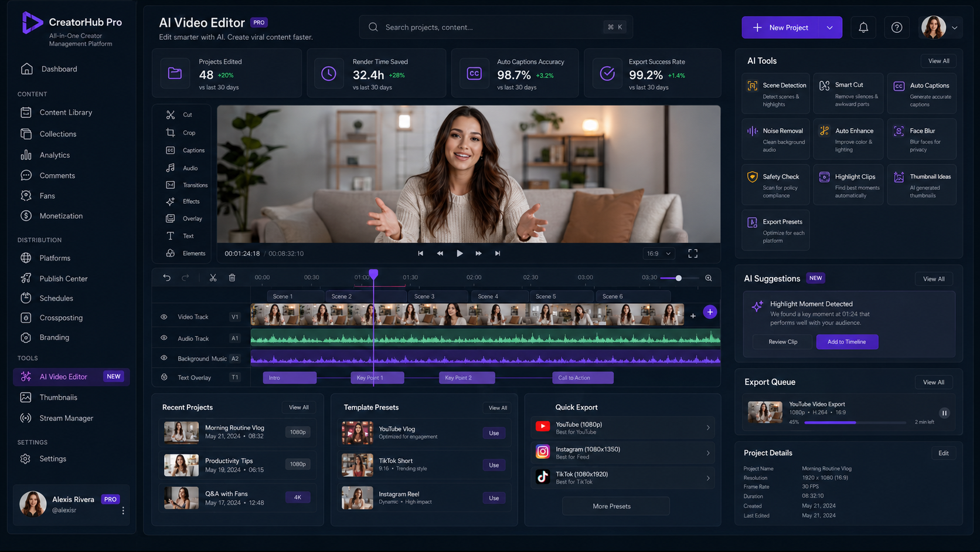Open Thumbnail Ideas AI tool
980x552 pixels.
[921, 185]
